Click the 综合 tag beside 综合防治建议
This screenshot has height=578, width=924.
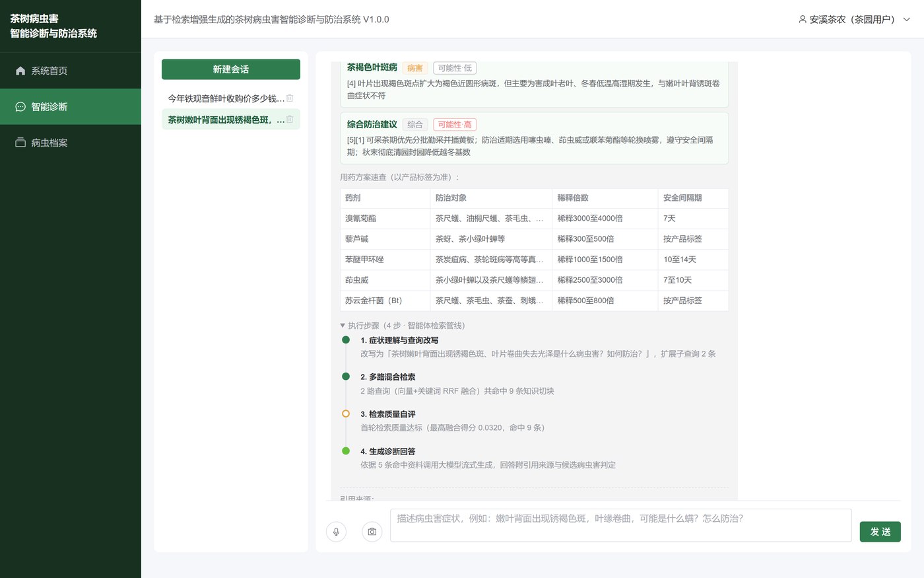[x=415, y=124]
